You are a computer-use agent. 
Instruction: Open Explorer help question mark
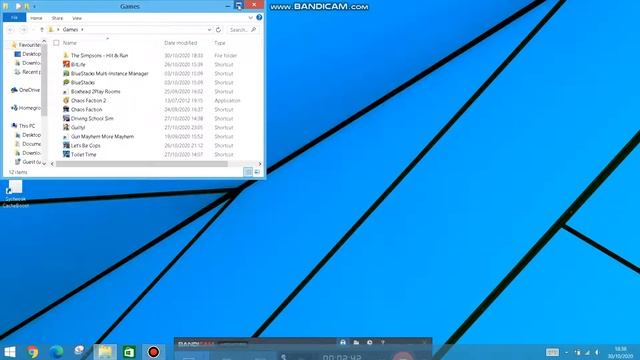click(x=259, y=18)
